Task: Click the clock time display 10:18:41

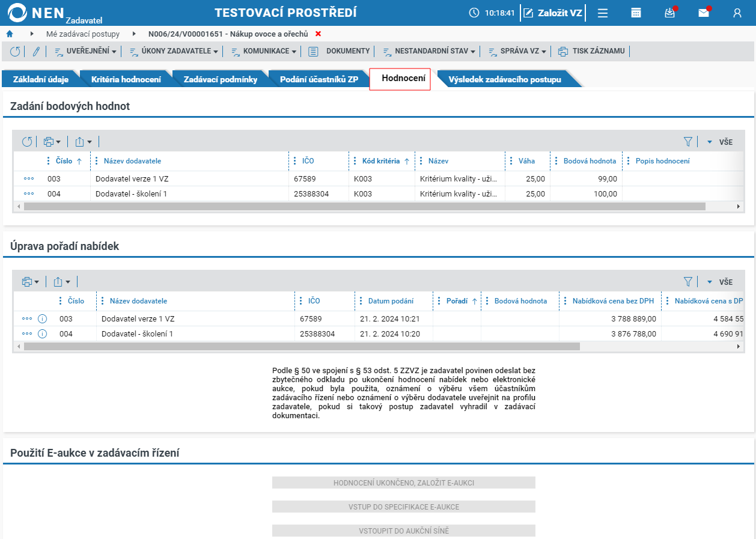Action: [x=493, y=13]
